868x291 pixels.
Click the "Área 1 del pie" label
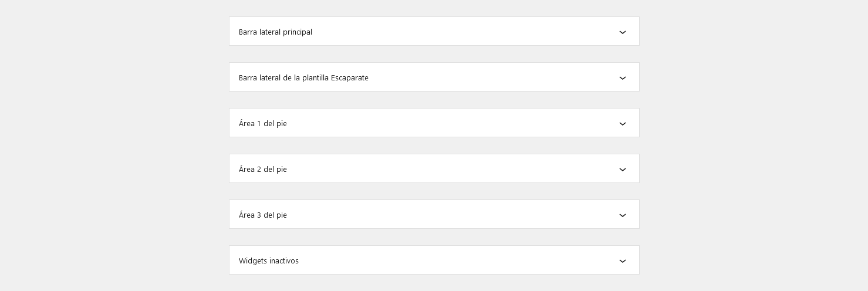[263, 124]
